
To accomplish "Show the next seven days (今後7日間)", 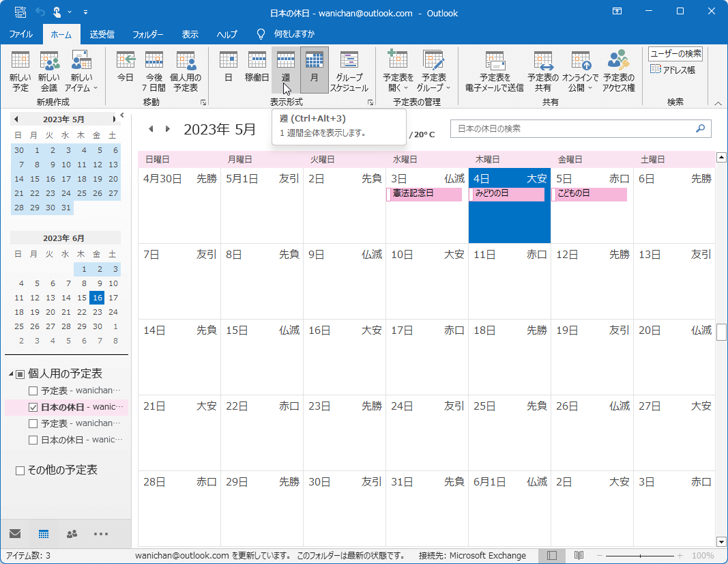I will tap(154, 71).
